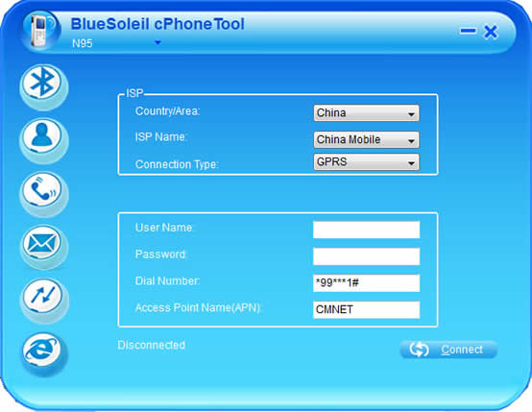Screen dimensions: 532x412
Task: Click the Dial Number field with *99***1#
Action: point(366,282)
